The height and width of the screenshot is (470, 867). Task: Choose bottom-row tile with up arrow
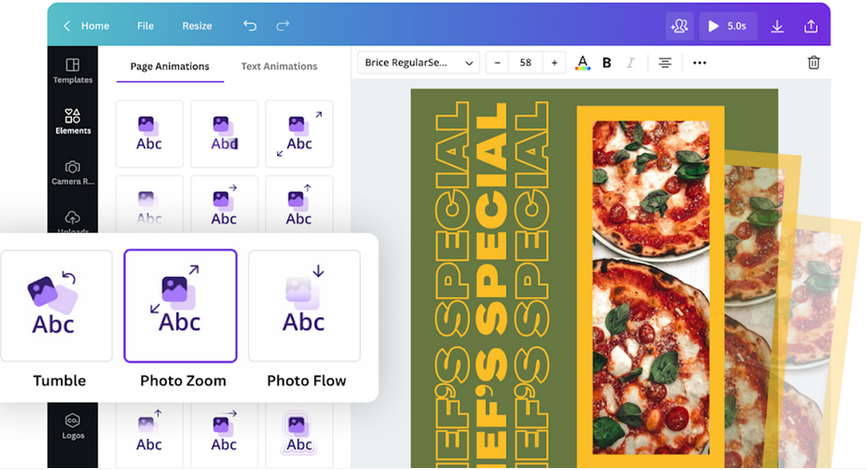point(149,434)
